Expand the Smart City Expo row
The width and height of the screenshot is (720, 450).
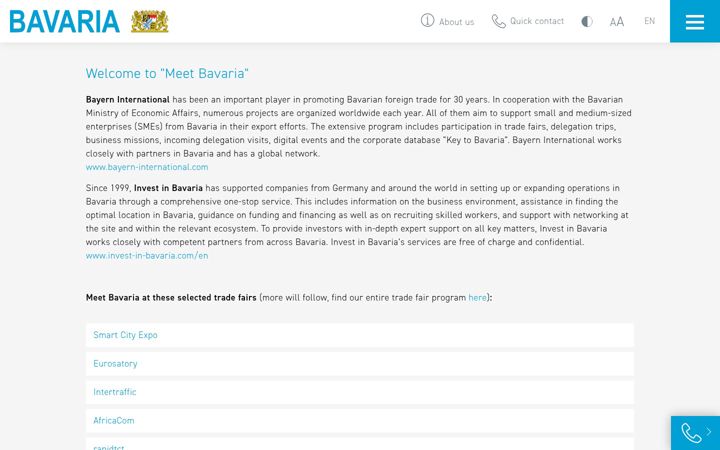360,335
